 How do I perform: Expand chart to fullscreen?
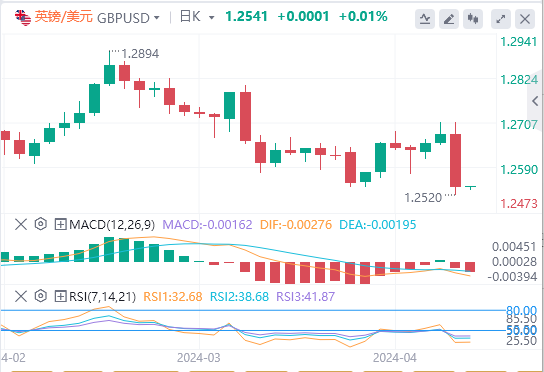[x=501, y=18]
